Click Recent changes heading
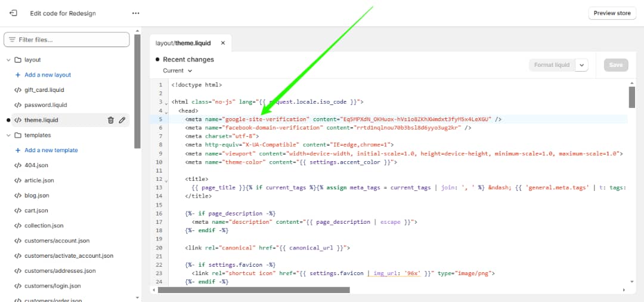The height and width of the screenshot is (302, 644). [188, 60]
